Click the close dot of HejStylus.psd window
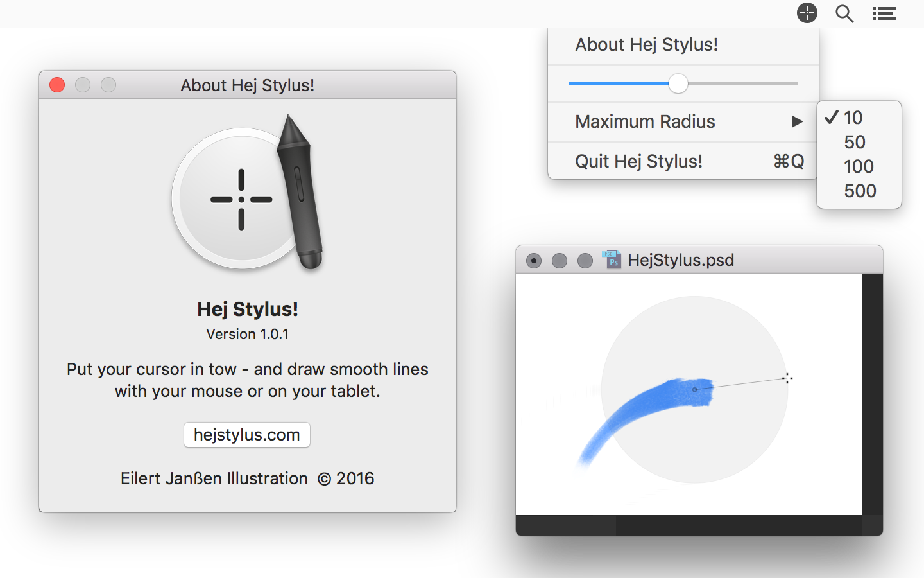 534,260
